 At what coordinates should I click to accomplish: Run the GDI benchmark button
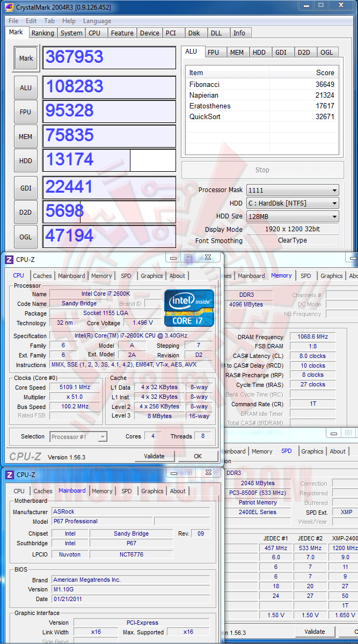pos(26,188)
